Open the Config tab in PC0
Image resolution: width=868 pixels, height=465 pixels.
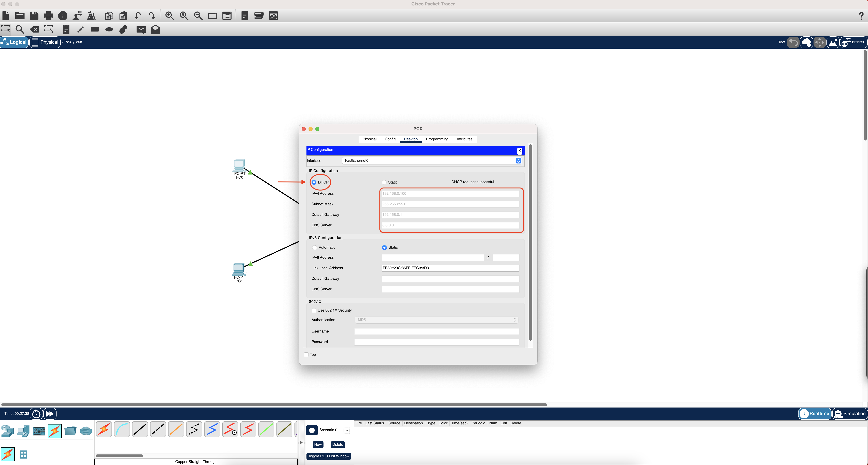click(390, 139)
